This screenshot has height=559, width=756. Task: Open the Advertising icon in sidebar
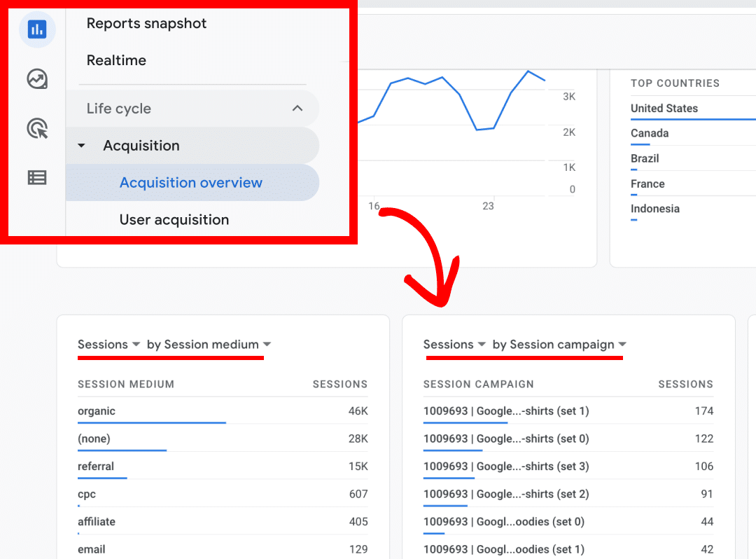[37, 129]
